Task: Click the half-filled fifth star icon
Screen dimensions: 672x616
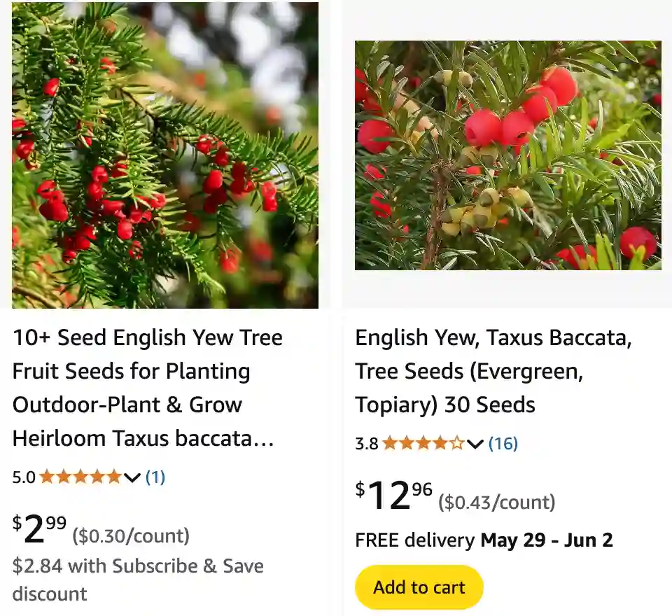Action: tap(456, 443)
